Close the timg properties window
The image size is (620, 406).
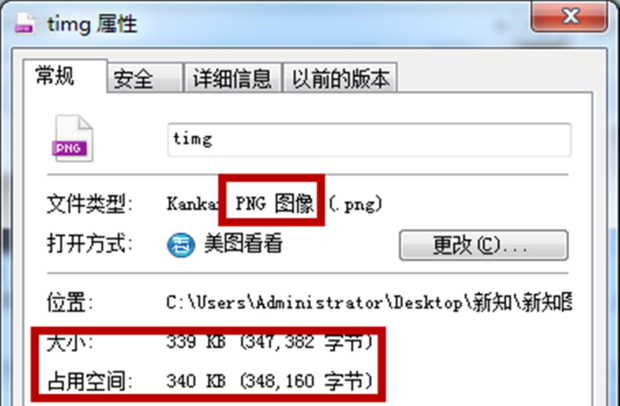click(570, 16)
